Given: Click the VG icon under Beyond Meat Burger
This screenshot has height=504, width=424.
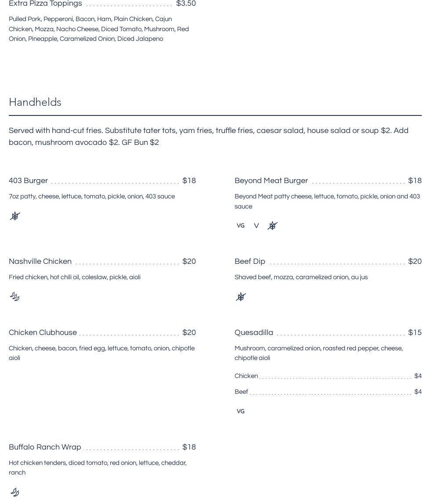Looking at the screenshot, I should coord(240,226).
